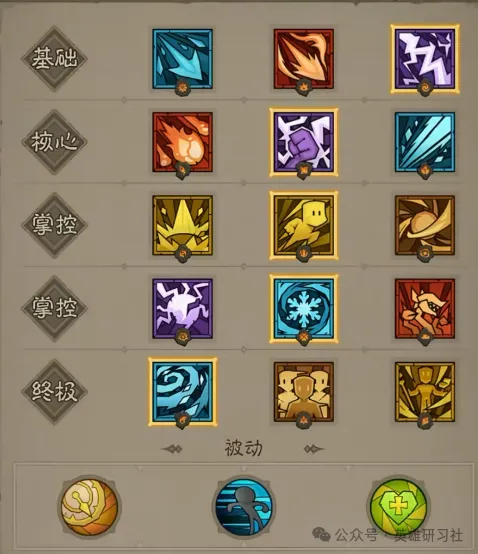
Task: Pick the golden crown control skill
Action: [x=182, y=225]
